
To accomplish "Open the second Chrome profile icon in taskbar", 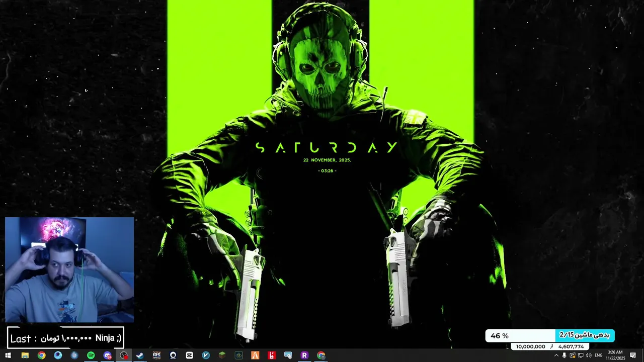I will [x=321, y=355].
